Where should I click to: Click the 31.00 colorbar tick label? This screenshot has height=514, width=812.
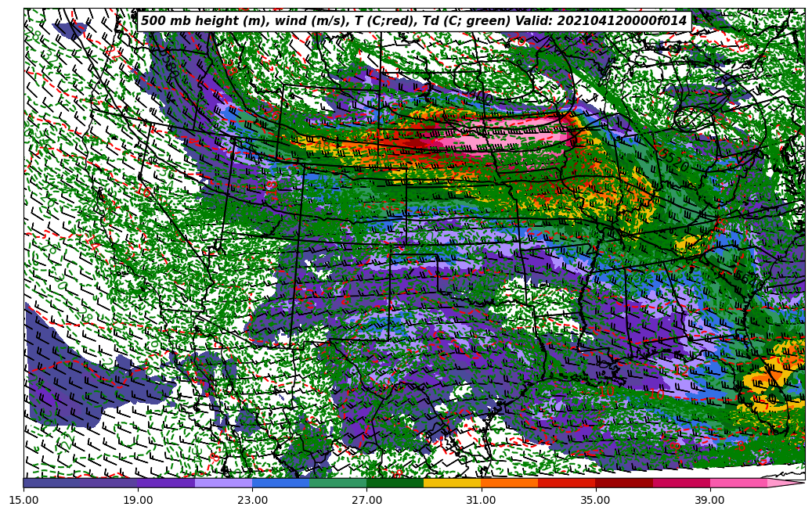[x=481, y=498]
